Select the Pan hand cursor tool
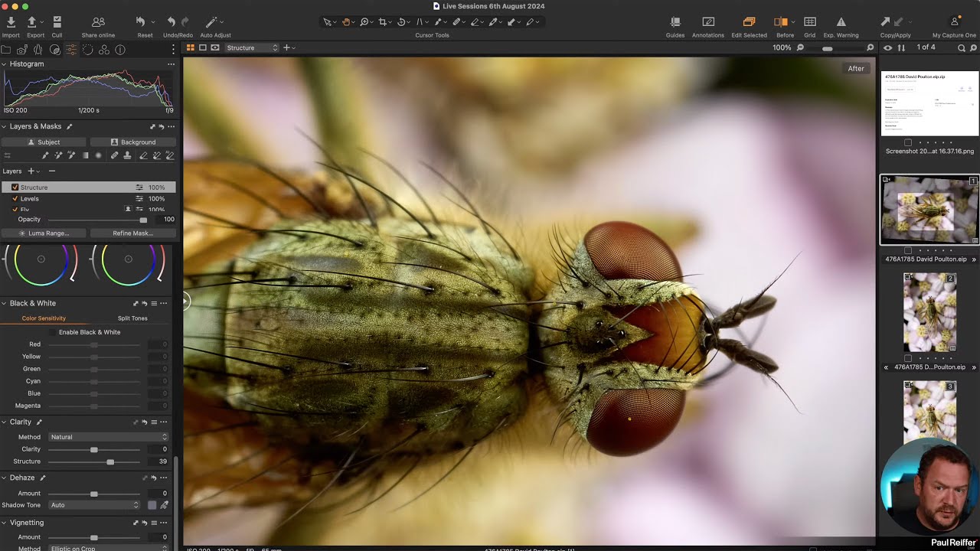The image size is (980, 551). point(346,22)
